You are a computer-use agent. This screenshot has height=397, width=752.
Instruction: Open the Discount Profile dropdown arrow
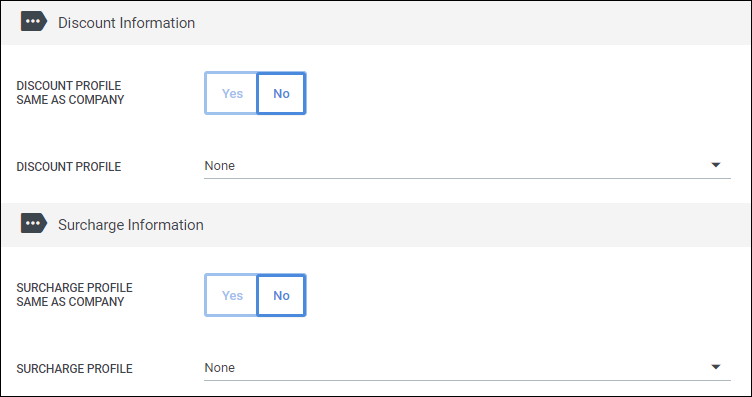pyautogui.click(x=716, y=165)
